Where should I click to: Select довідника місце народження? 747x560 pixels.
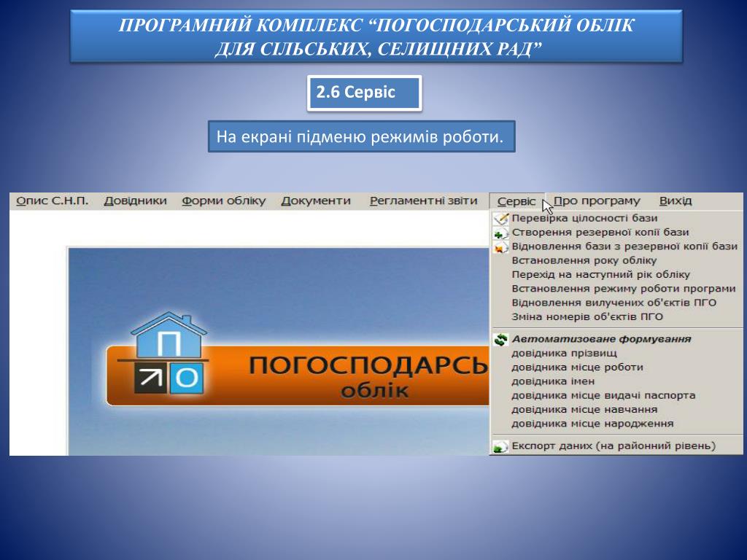[592, 424]
